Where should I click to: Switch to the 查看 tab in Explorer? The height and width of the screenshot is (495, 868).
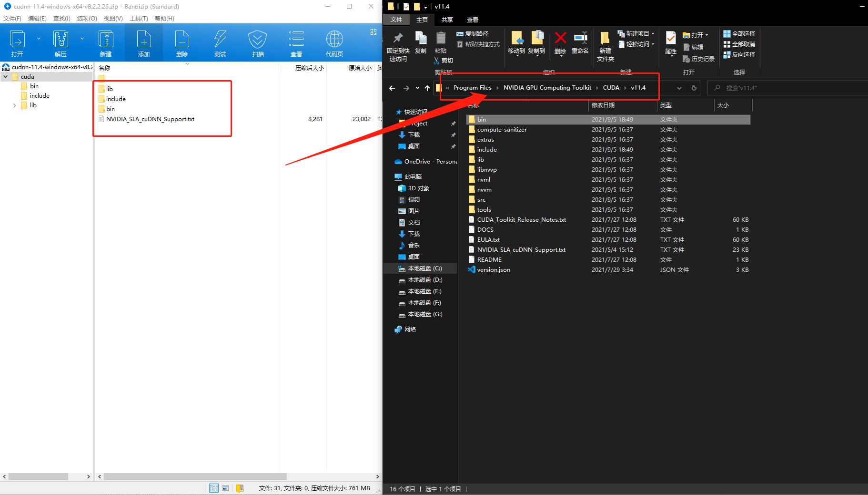[472, 20]
